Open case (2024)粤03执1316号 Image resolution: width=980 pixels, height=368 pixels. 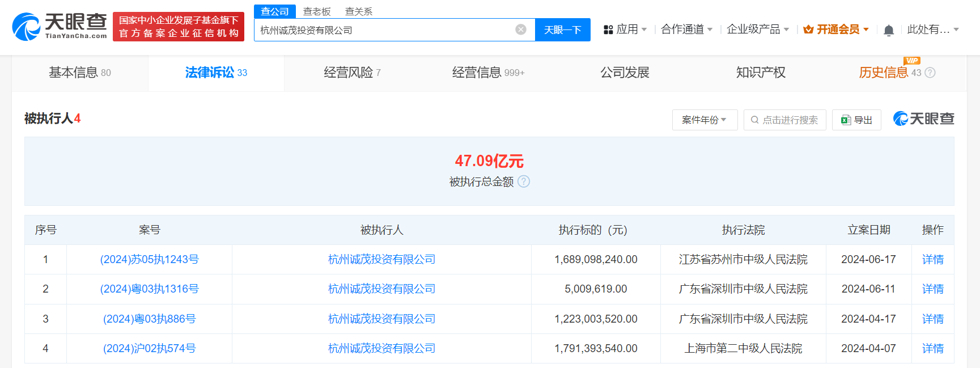(150, 289)
